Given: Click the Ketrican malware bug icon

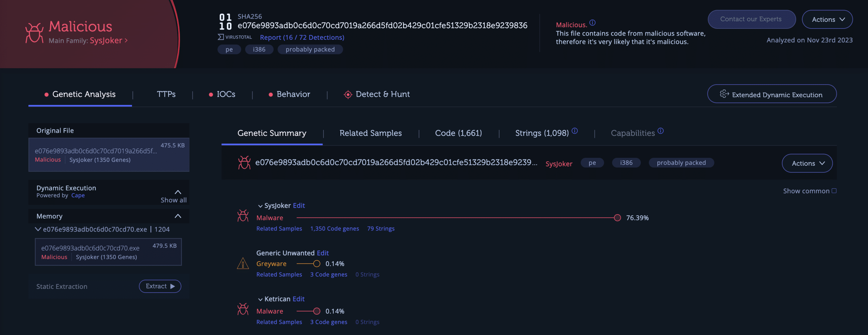Looking at the screenshot, I should [x=243, y=309].
